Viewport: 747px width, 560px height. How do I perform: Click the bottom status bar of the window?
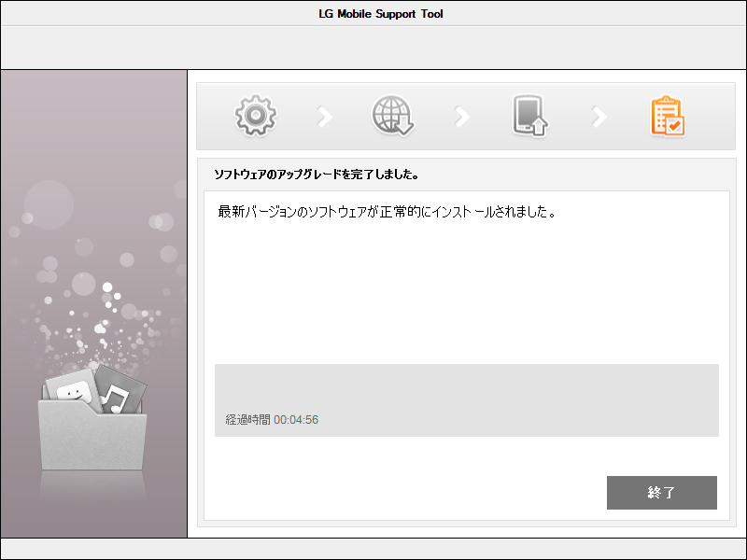pos(373,549)
